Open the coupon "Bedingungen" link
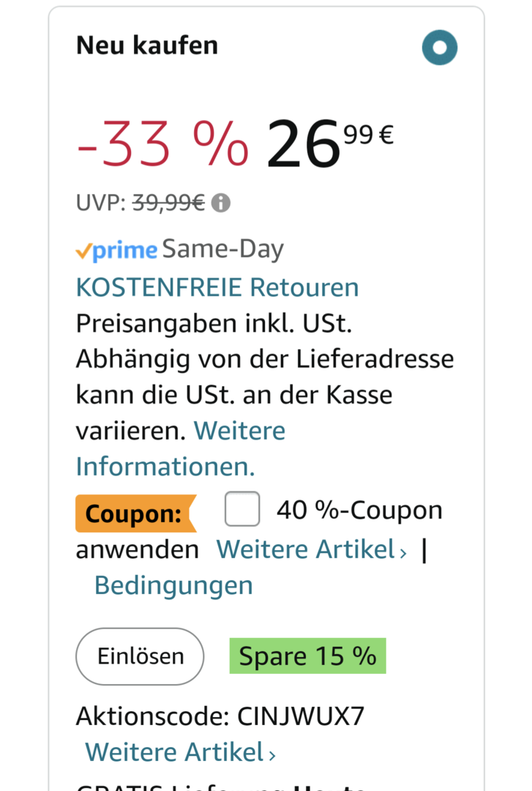The height and width of the screenshot is (791, 532). (173, 585)
